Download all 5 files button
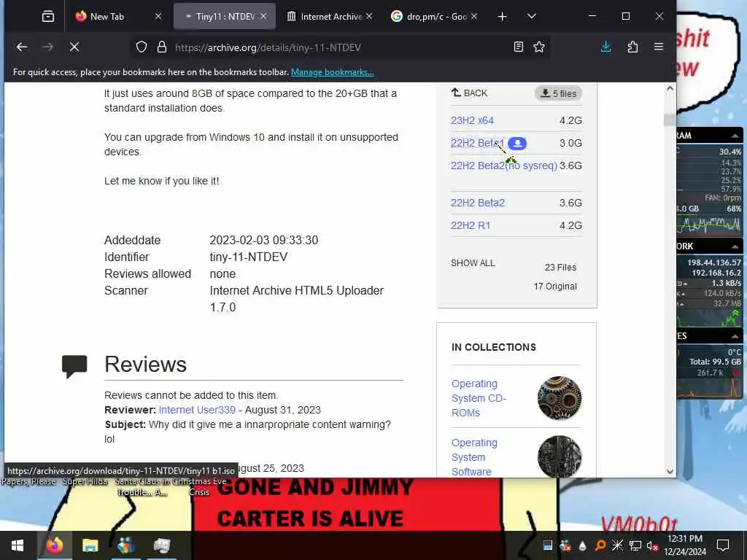747x560 pixels. 558,93
